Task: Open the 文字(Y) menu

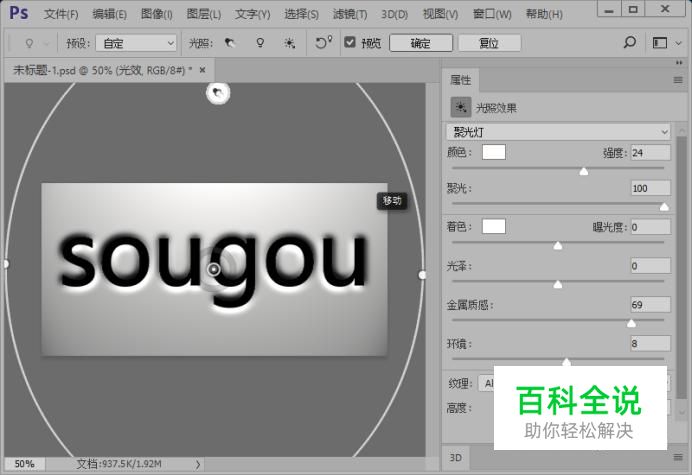Action: pyautogui.click(x=252, y=14)
